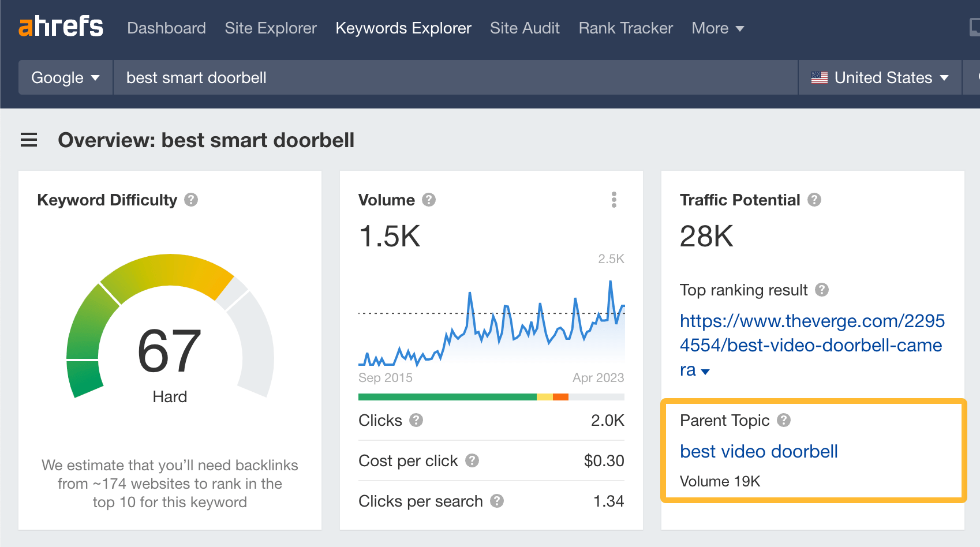Image resolution: width=980 pixels, height=547 pixels.
Task: Open the Google search engine dropdown
Action: click(x=65, y=77)
